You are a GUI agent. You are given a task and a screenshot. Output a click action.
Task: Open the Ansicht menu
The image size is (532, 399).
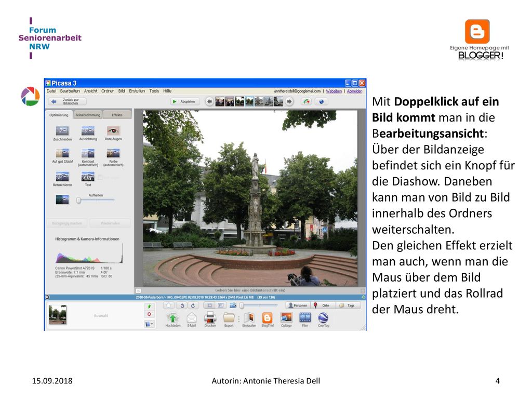(90, 91)
